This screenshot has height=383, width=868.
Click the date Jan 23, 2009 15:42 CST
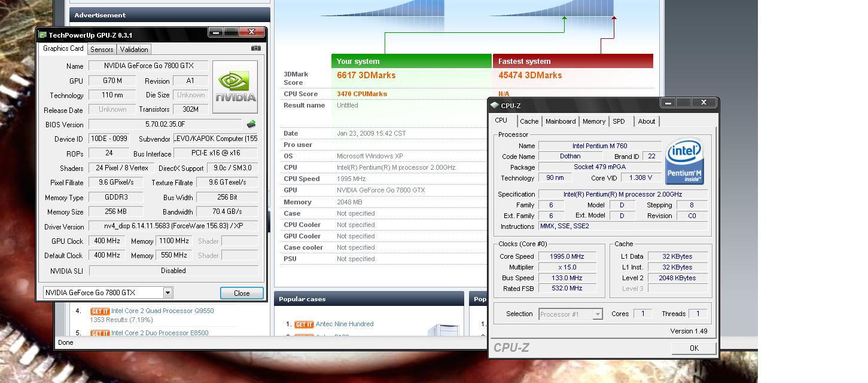tap(371, 133)
